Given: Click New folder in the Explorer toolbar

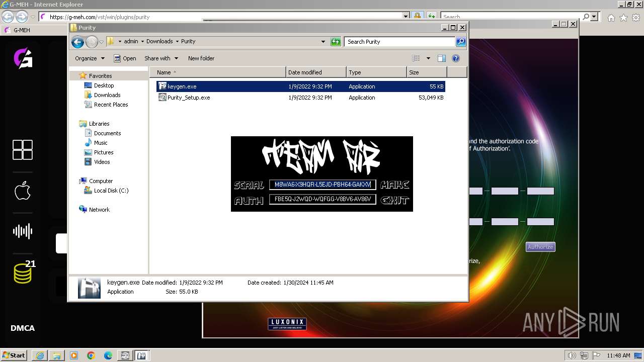Looking at the screenshot, I should click(x=201, y=58).
